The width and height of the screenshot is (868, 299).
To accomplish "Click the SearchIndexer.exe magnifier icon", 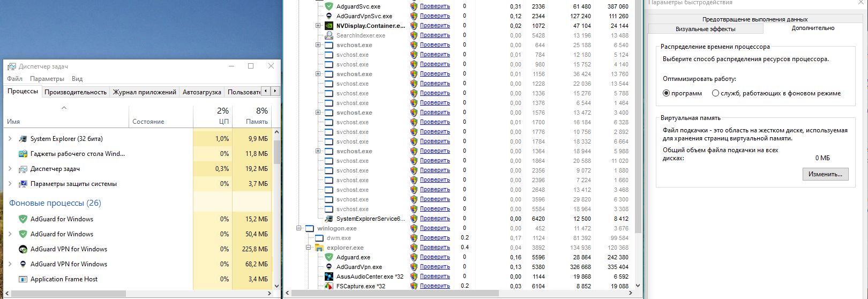I will tap(329, 35).
